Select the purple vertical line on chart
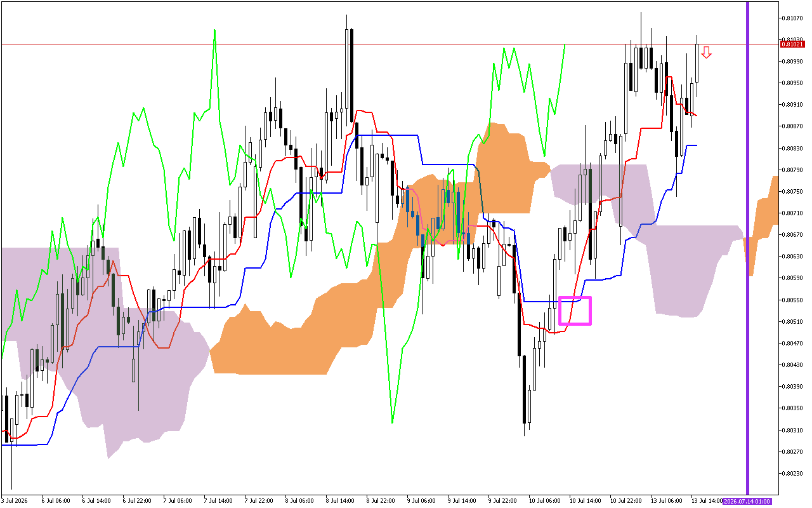Screen dimensions: 812x508 coord(747,248)
